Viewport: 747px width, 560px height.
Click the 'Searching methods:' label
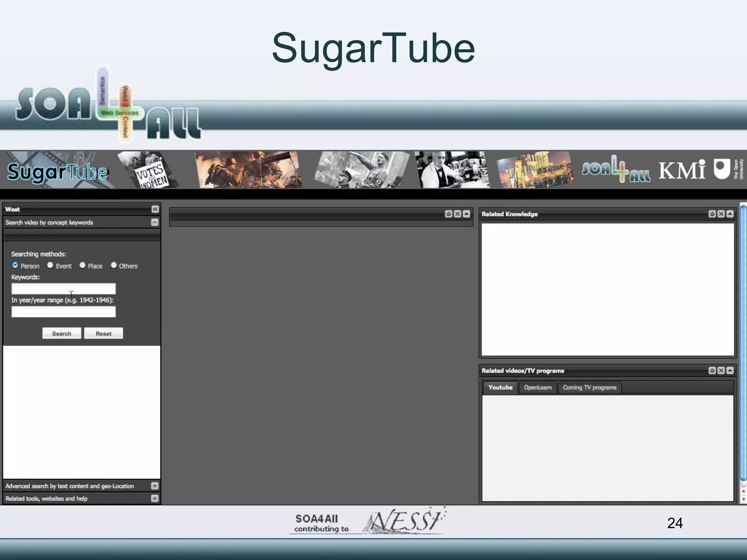(39, 254)
